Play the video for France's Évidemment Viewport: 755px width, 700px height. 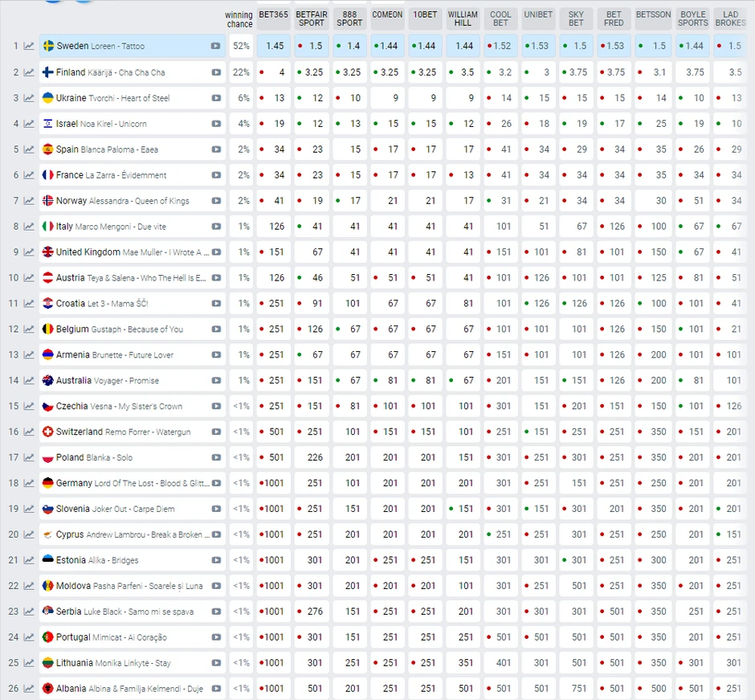click(x=216, y=175)
